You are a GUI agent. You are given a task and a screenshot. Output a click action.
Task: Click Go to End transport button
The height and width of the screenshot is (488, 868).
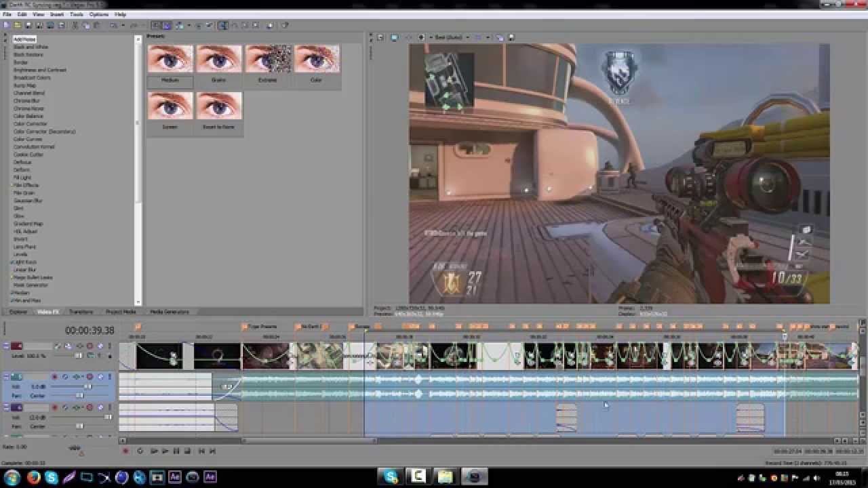pos(212,451)
